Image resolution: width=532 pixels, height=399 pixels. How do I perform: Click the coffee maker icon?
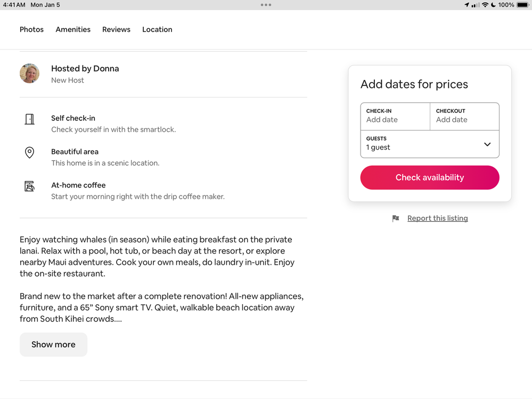29,186
